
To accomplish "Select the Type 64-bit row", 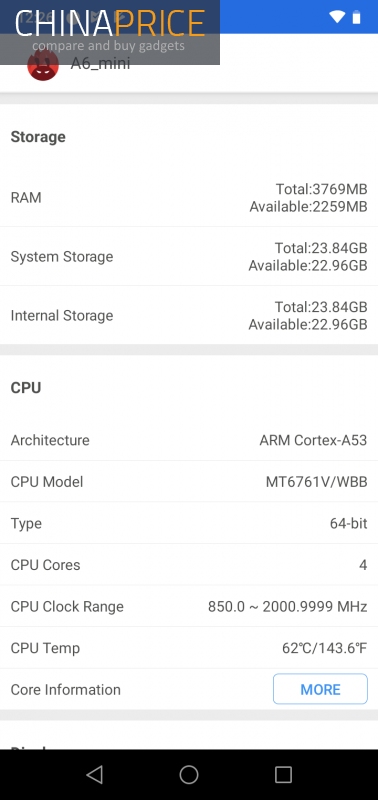I will point(189,523).
